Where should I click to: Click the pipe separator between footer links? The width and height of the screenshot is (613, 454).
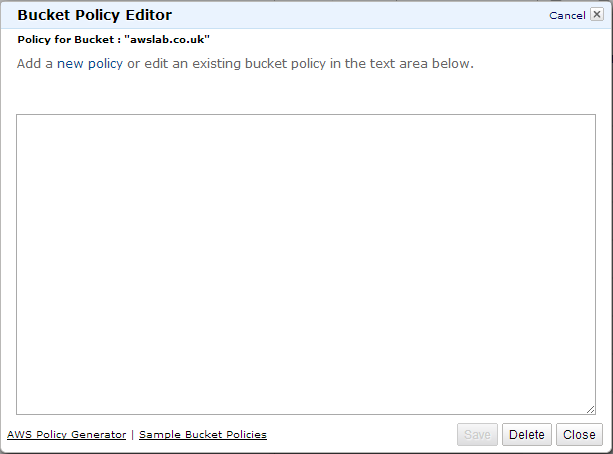click(133, 435)
